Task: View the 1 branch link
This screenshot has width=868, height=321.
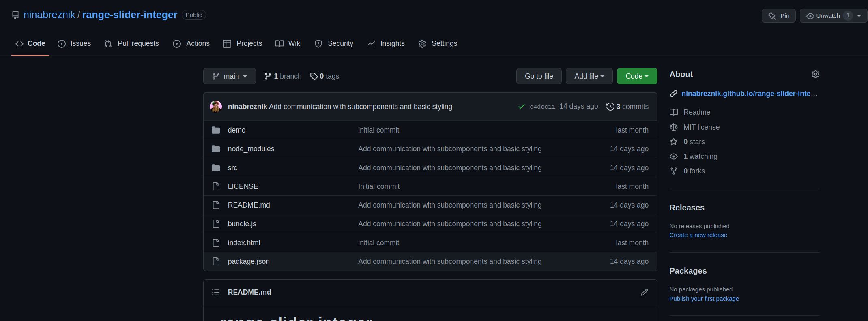Action: coord(283,76)
